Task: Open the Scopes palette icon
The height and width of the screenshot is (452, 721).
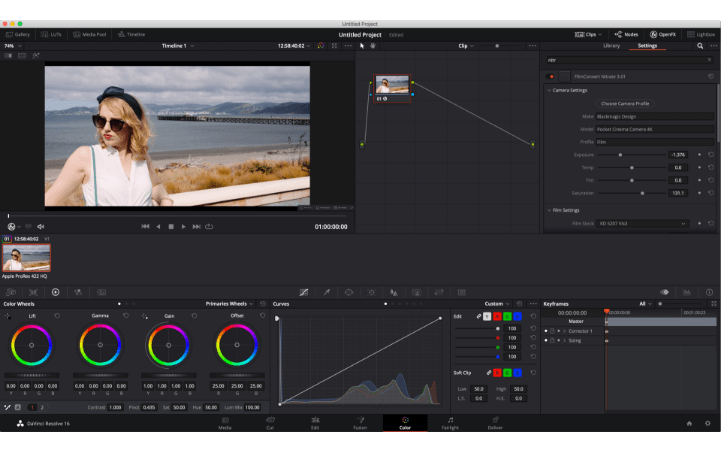Action: point(687,292)
